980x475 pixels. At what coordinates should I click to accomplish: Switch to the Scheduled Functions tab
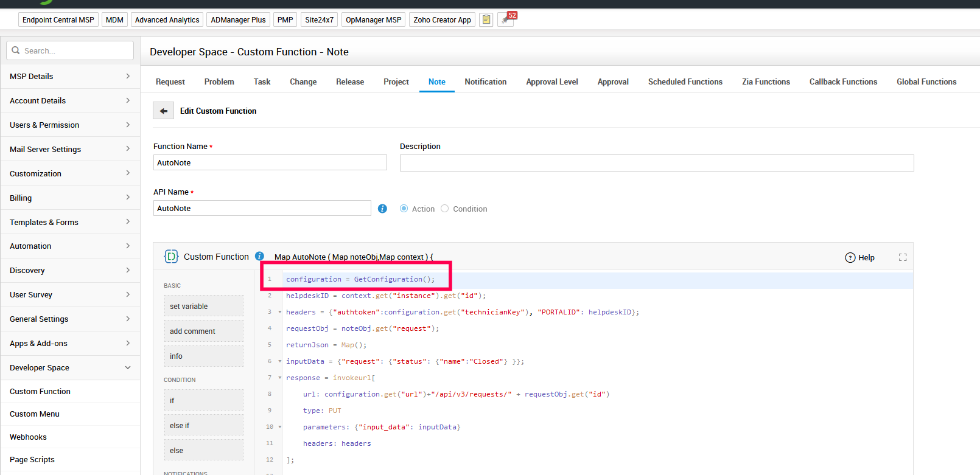point(685,82)
